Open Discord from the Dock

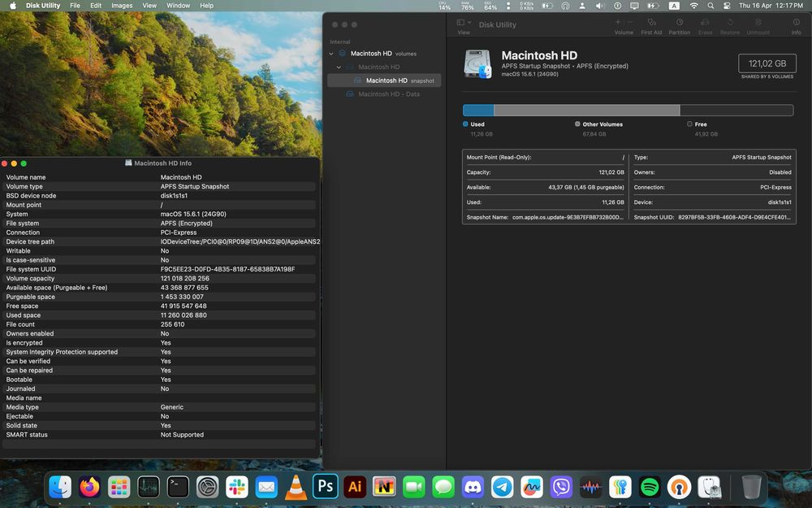tap(473, 487)
